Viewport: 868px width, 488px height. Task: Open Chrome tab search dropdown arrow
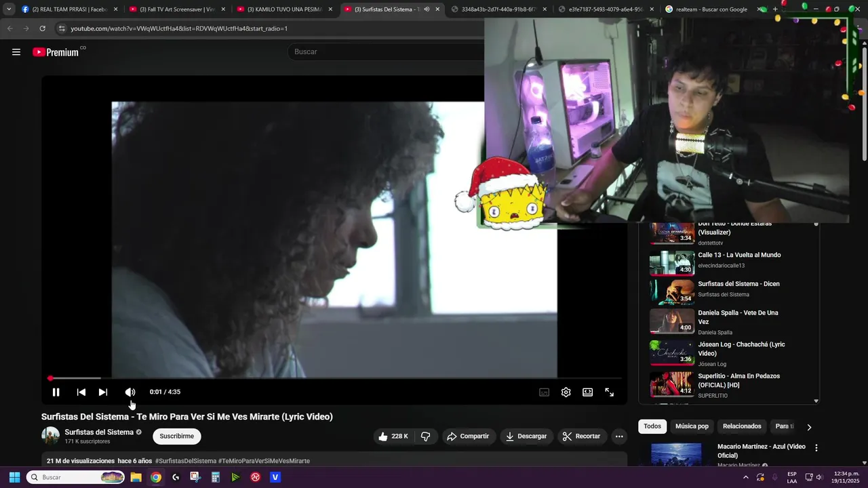pos(9,9)
